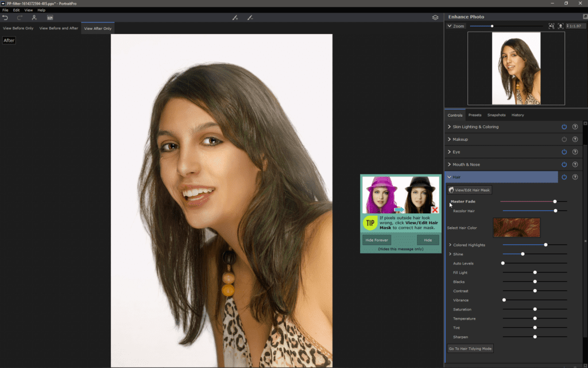Click the Sharpen slider handle
This screenshot has width=588, height=368.
pyautogui.click(x=535, y=337)
